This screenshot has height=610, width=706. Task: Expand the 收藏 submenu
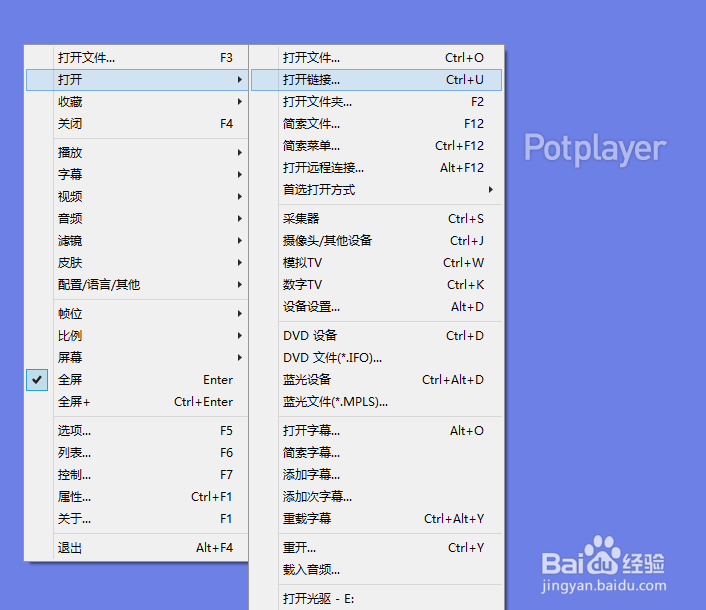137,102
